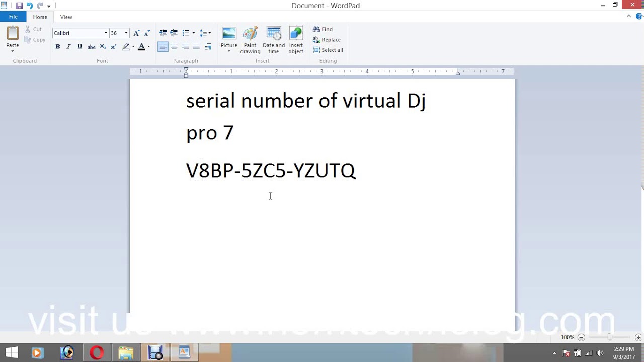Shrink the font size
644x362 pixels.
pyautogui.click(x=147, y=33)
